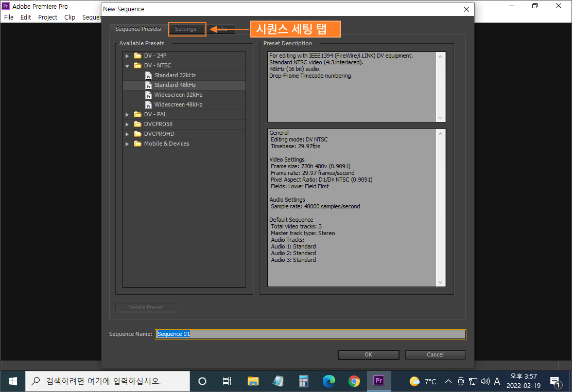Screen dimensions: 572x392
Task: Click the taskbar search box
Action: pos(108,381)
